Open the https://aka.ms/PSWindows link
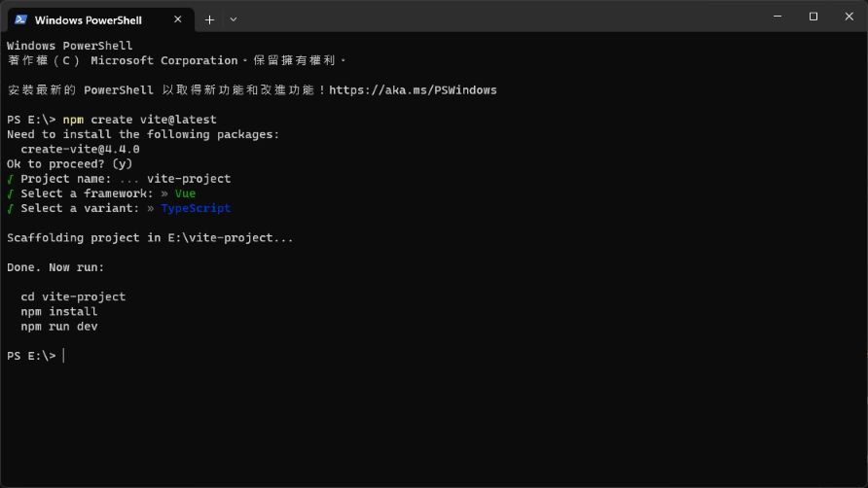Screen dimensions: 868x488 (x=413, y=90)
